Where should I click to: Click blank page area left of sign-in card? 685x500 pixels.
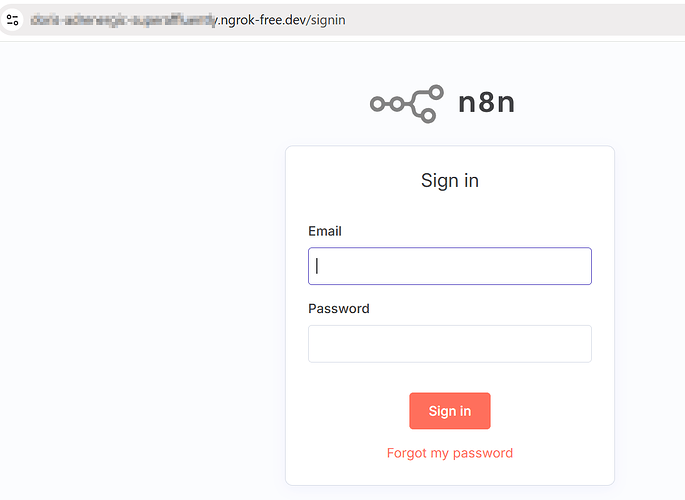tap(140, 300)
